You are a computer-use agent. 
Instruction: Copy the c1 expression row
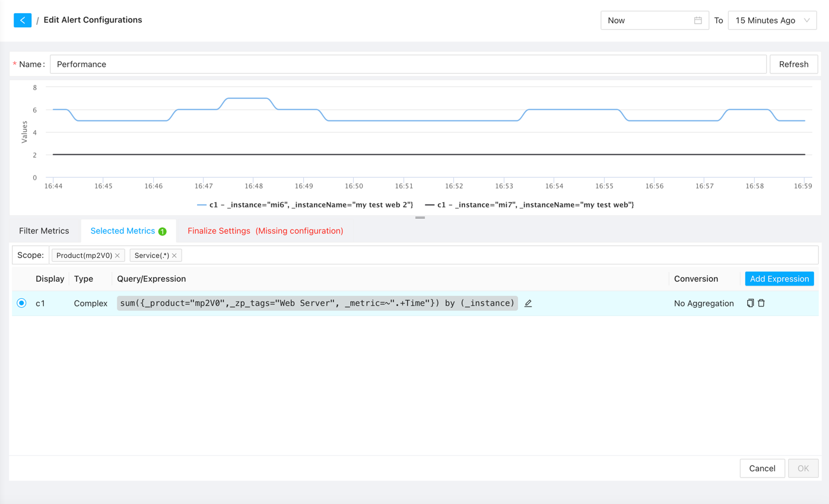tap(750, 304)
